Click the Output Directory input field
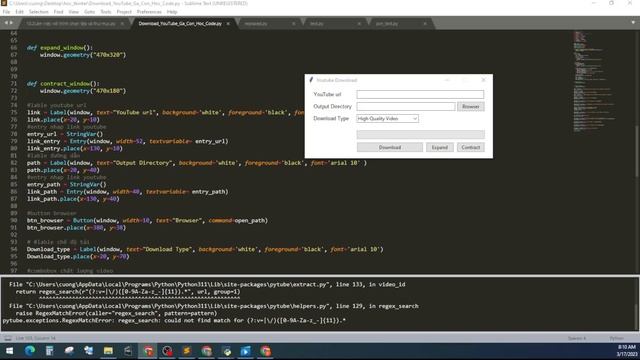640x360 pixels. [x=406, y=107]
